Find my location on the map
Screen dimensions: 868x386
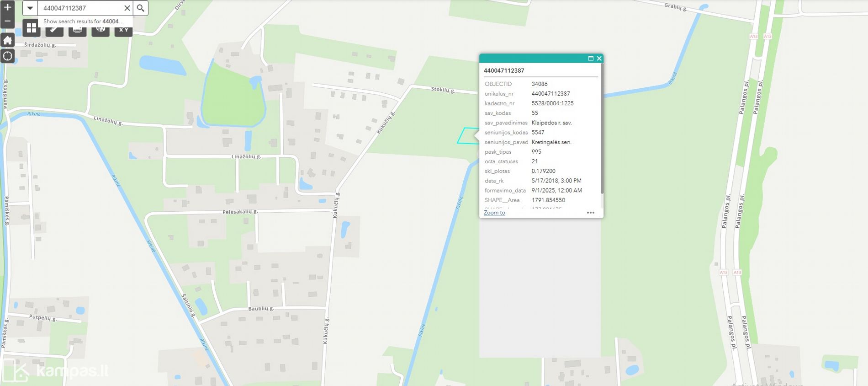(x=7, y=56)
